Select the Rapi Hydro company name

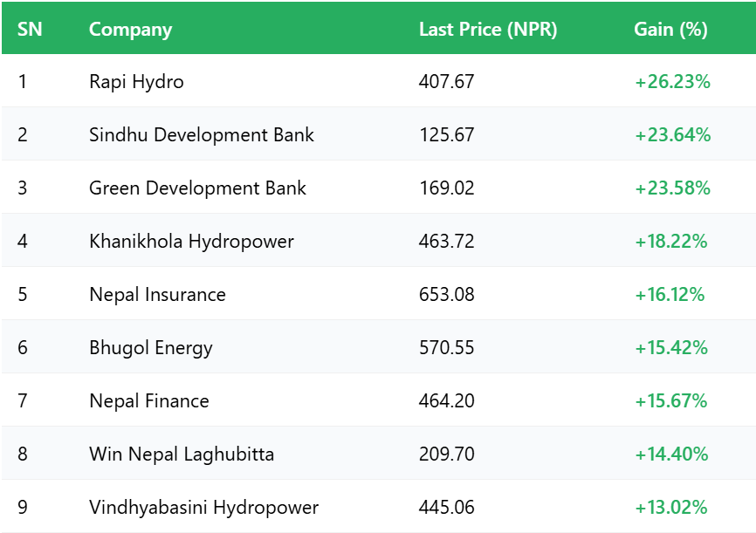[x=136, y=82]
